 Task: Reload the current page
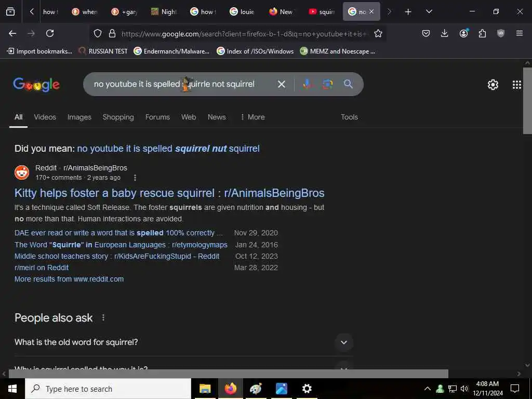tap(50, 33)
